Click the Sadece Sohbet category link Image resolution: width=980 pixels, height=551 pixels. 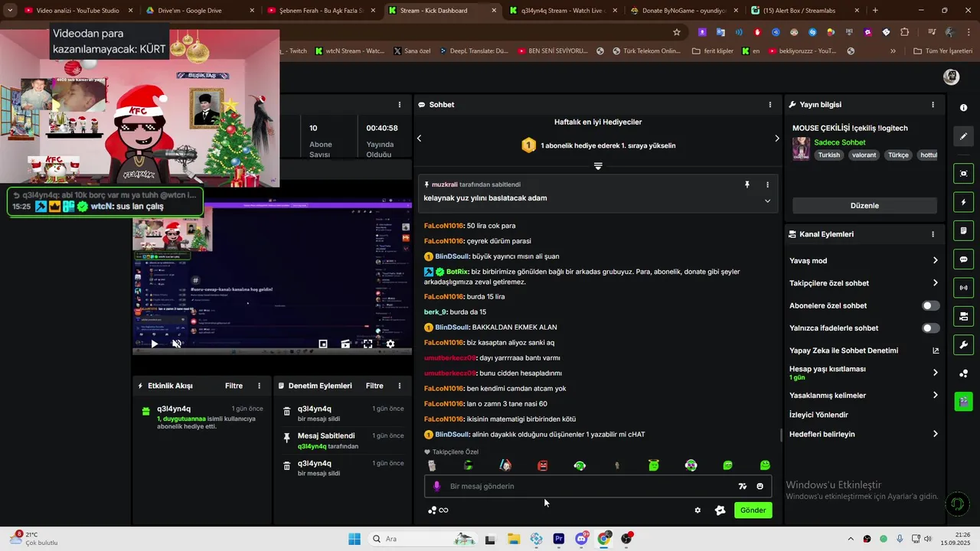pyautogui.click(x=840, y=142)
